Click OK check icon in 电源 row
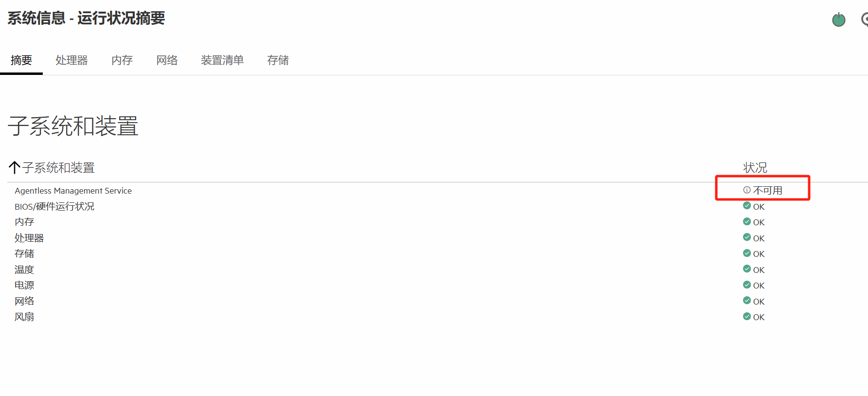This screenshot has width=868, height=396. pyautogui.click(x=747, y=285)
